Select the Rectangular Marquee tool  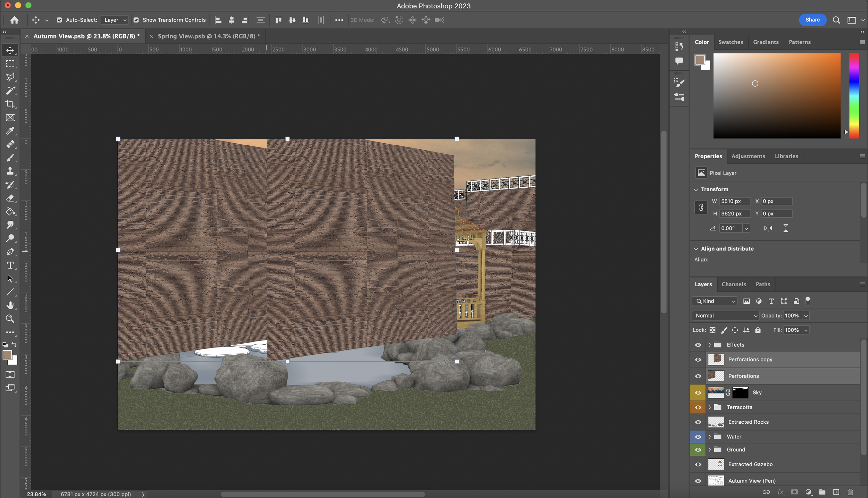(10, 64)
